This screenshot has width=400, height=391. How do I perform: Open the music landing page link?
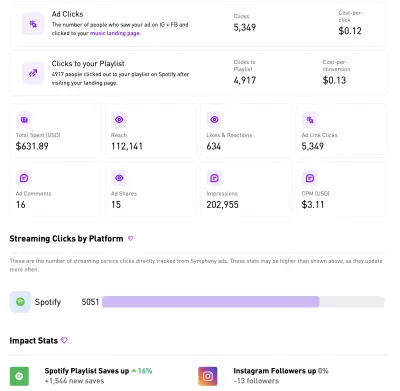coord(115,33)
